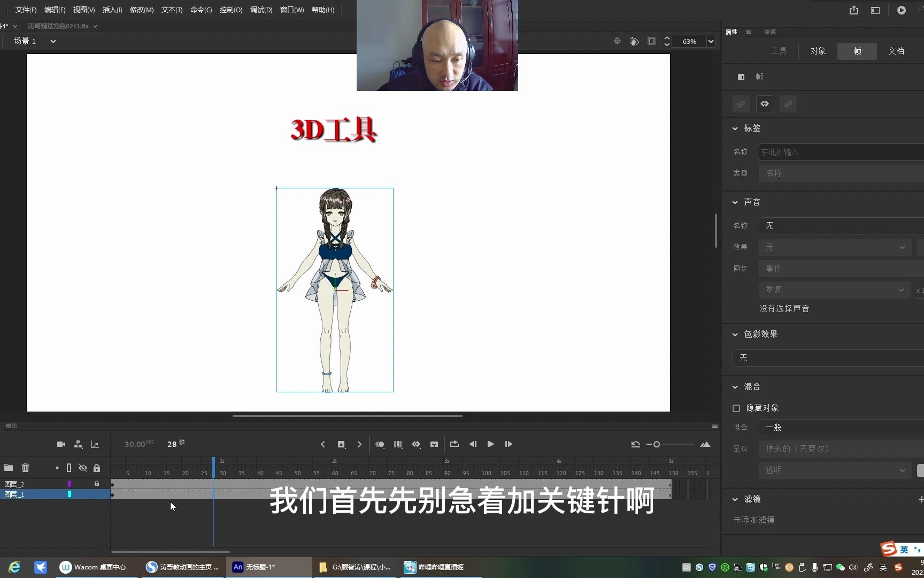Click the camera icon in timeline
This screenshot has width=924, height=578.
point(61,444)
